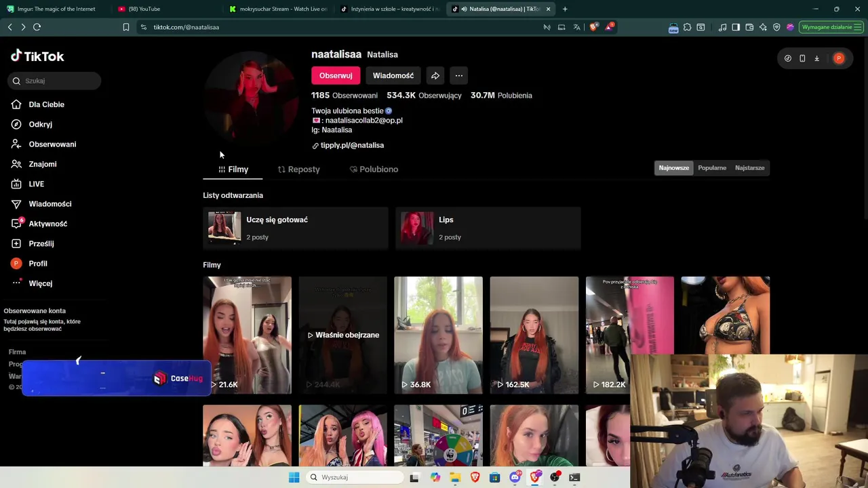868x488 pixels.
Task: Open File Explorer from the taskbar
Action: [x=455, y=477]
